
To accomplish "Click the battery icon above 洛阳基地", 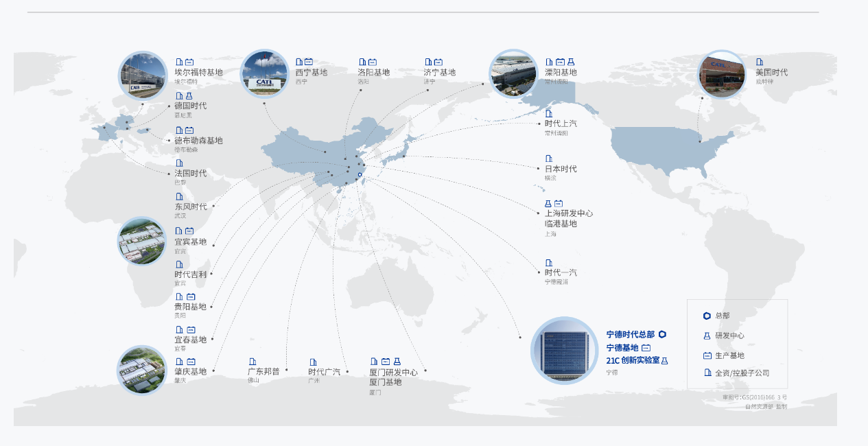I will point(372,62).
